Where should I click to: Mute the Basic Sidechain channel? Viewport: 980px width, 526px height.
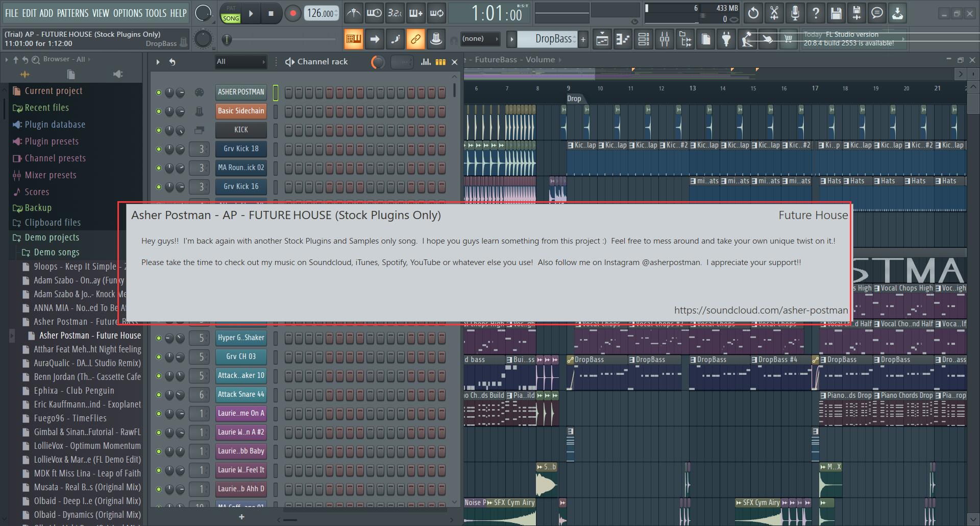pyautogui.click(x=159, y=111)
